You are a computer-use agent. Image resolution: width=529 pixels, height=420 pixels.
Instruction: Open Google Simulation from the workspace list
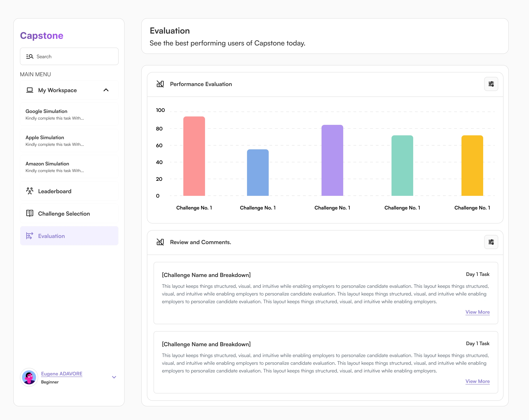[x=69, y=114]
